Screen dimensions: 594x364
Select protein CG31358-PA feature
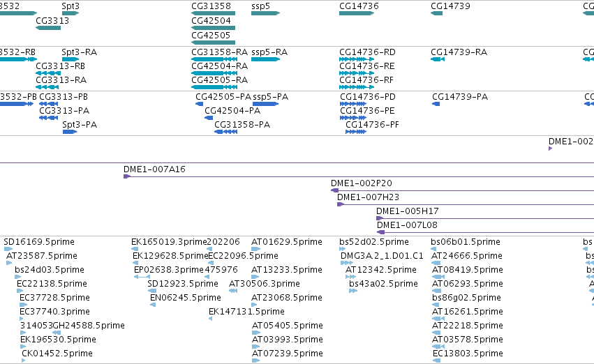[x=225, y=132]
